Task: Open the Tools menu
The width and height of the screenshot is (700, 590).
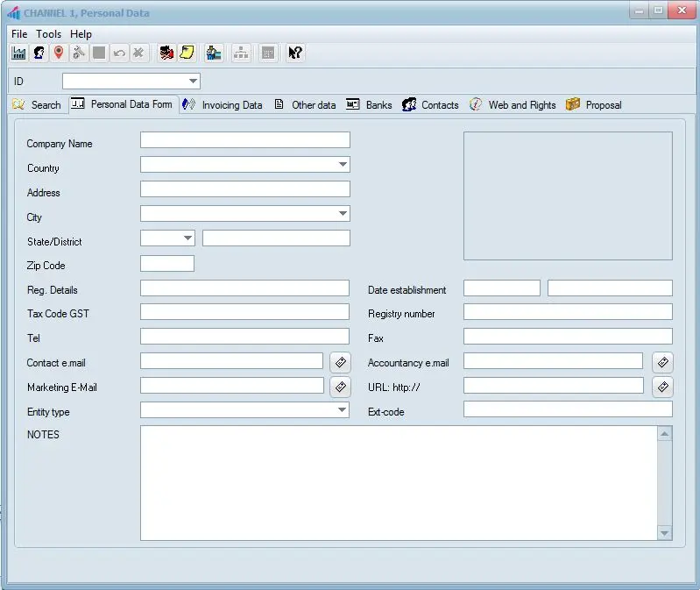Action: pos(49,34)
